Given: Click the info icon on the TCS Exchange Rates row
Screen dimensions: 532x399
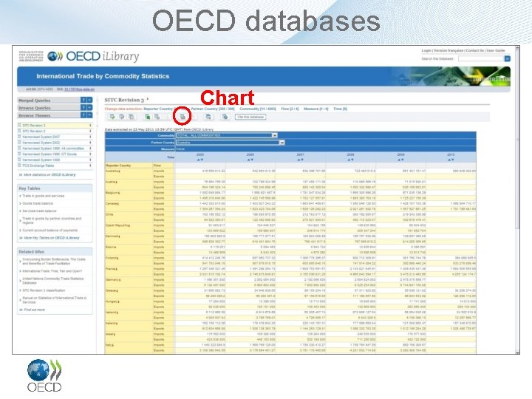Looking at the screenshot, I should 90,166.
